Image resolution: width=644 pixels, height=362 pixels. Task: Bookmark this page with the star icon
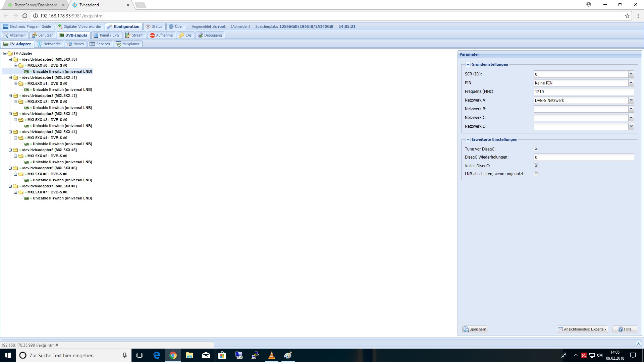627,16
